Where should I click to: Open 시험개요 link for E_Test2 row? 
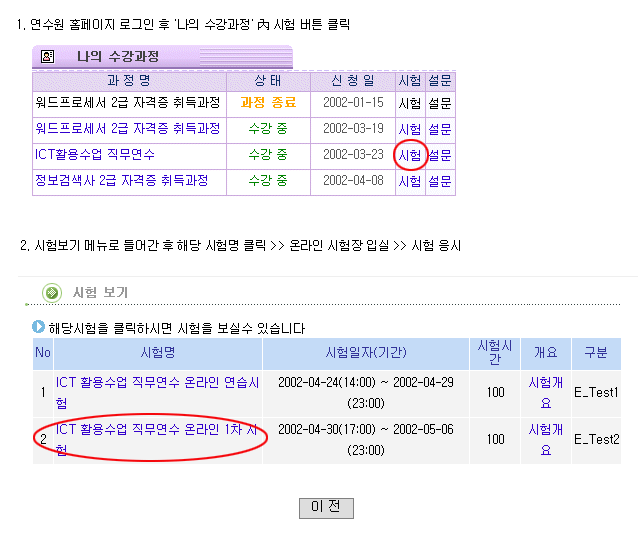tap(546, 440)
